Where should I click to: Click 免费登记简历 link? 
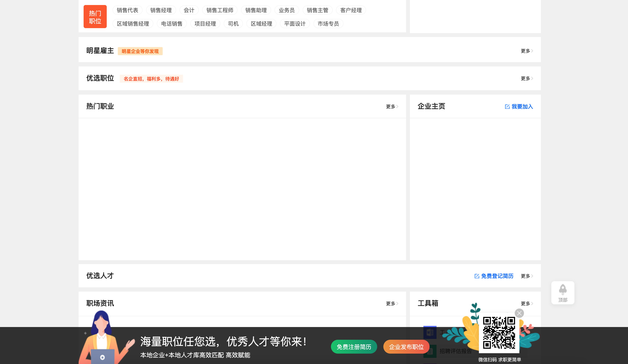pos(497,276)
